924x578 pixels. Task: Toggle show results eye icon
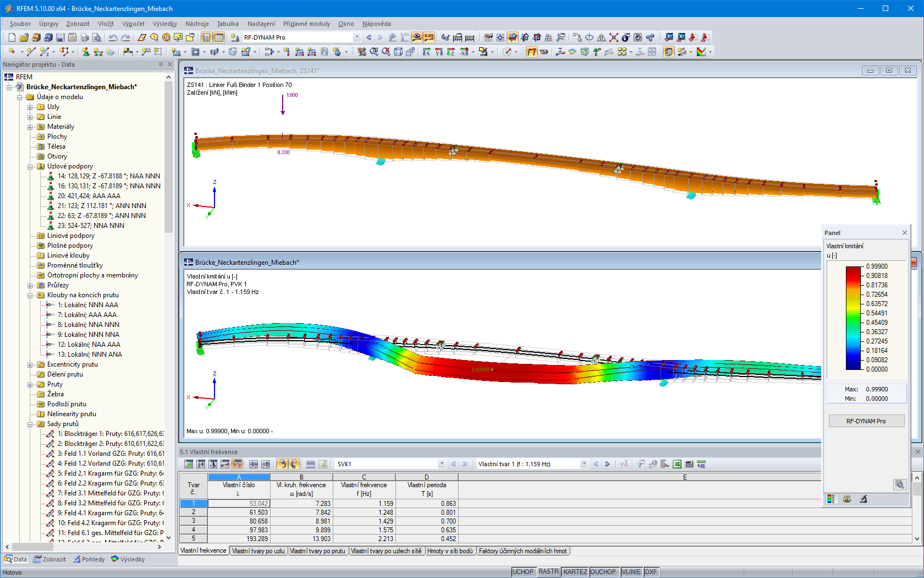click(417, 37)
